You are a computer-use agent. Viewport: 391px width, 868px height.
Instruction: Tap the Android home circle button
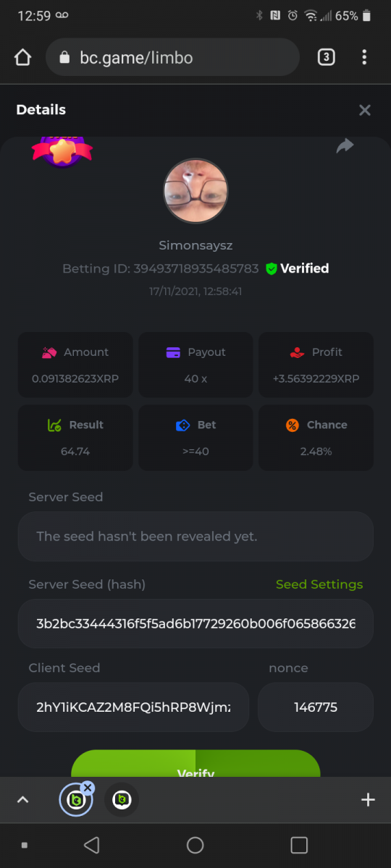195,845
